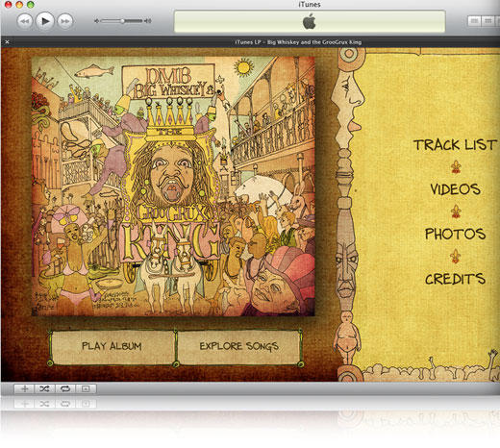Image resolution: width=500 pixels, height=448 pixels.
Task: Skip forward with the fast-forward button
Action: coord(65,21)
